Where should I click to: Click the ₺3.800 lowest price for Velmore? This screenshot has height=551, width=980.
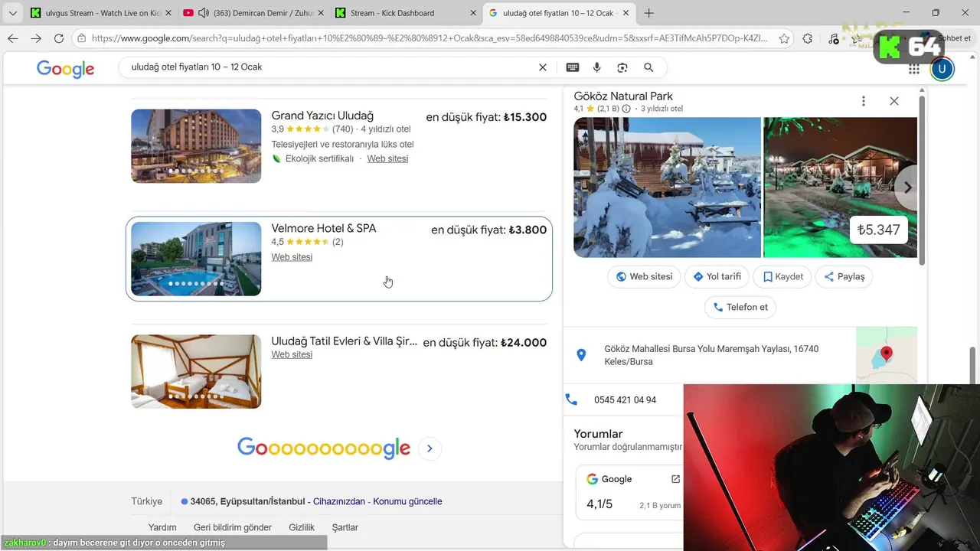pos(528,230)
